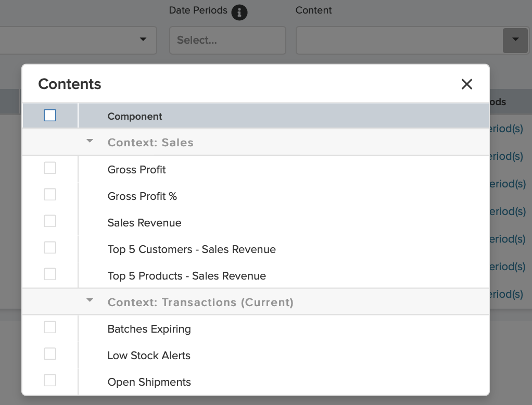Click the Context: Sales group heading
The image size is (532, 405).
pos(150,143)
